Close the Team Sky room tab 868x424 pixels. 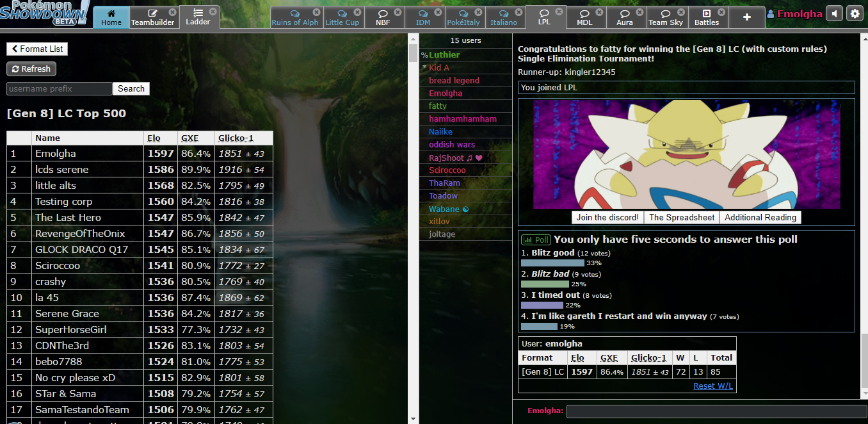680,12
